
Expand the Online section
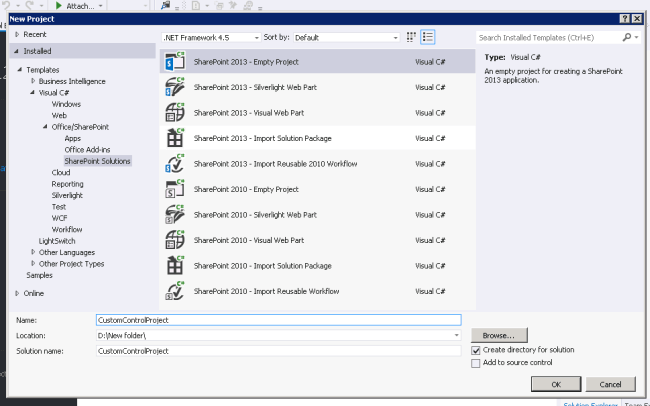point(17,293)
